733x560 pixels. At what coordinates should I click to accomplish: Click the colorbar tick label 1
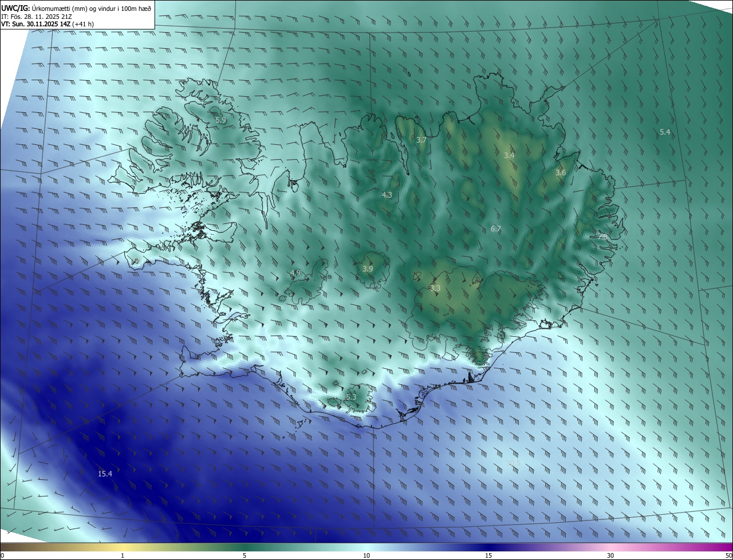click(x=123, y=555)
